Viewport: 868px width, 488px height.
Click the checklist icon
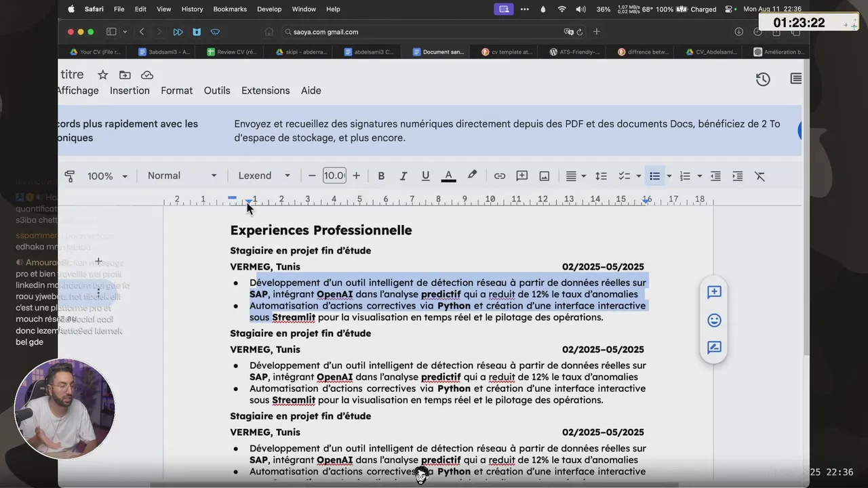click(x=625, y=176)
